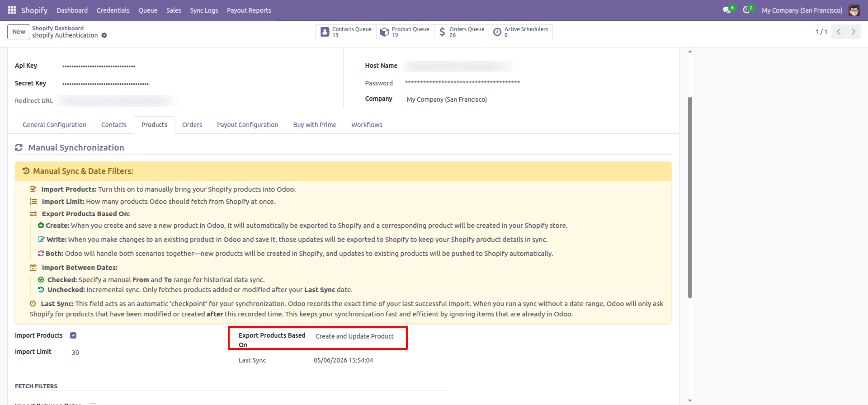Screen dimensions: 868x405
Task: Switch to the General Configuration tab
Action: [54, 125]
